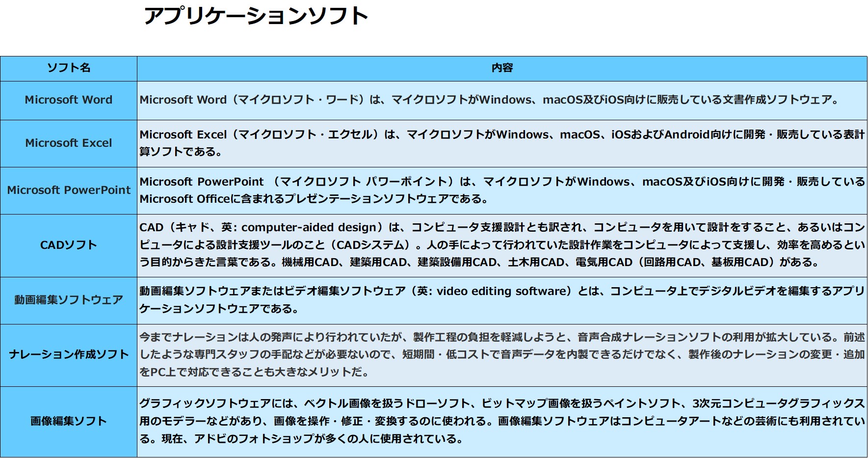Click the アプリケーションソフト page heading
868x458 pixels.
[x=256, y=16]
